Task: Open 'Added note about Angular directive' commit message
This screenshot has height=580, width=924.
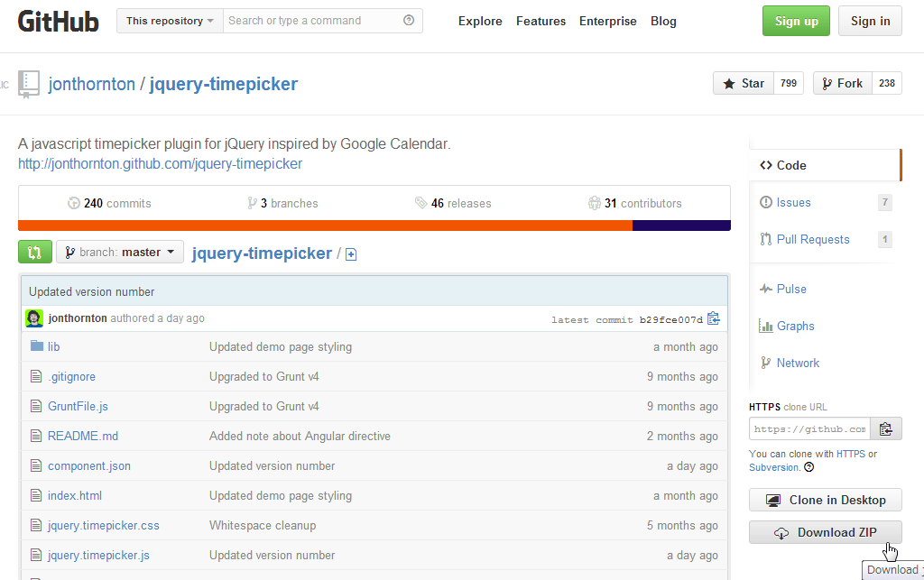Action: [x=300, y=437]
